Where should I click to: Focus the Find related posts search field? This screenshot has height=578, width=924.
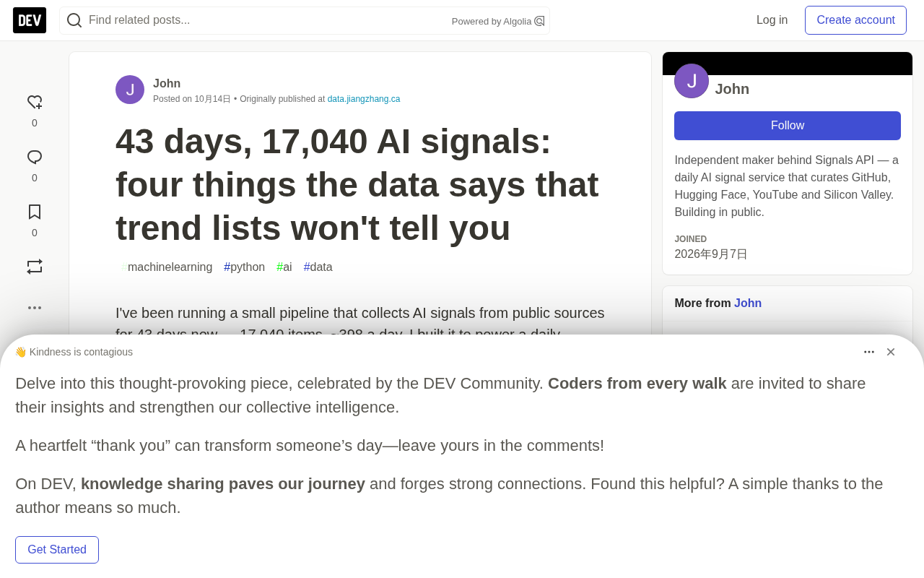[267, 20]
